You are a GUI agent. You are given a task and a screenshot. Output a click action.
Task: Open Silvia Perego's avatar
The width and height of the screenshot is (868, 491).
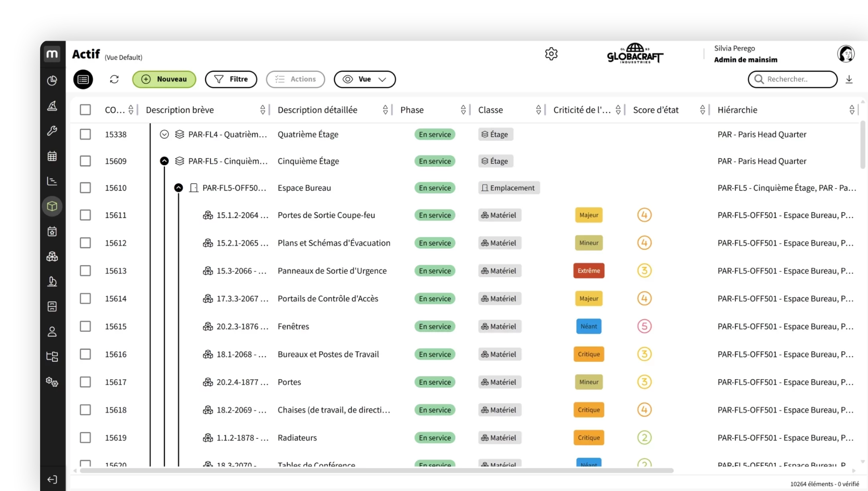coord(846,54)
